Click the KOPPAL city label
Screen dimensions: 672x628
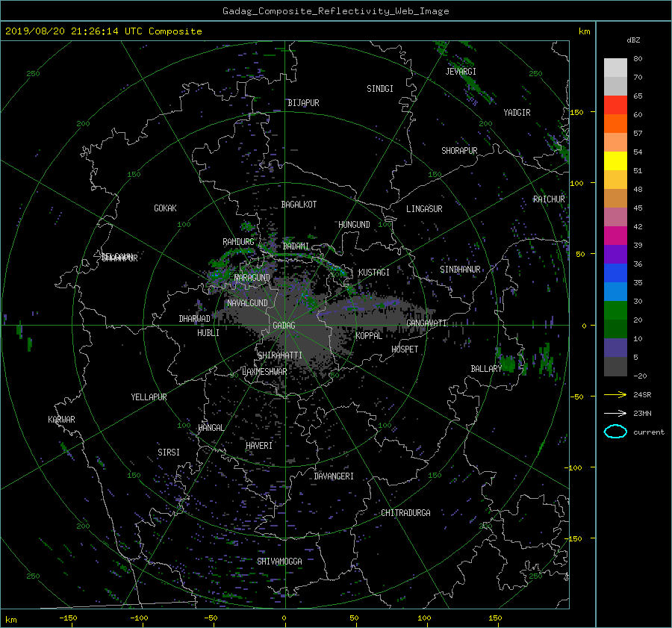369,336
